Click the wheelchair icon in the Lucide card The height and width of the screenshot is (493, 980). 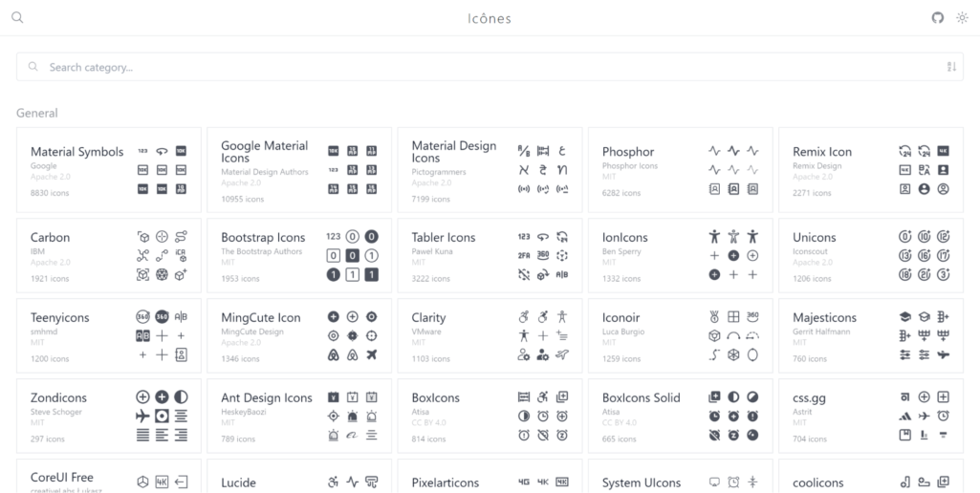[333, 482]
